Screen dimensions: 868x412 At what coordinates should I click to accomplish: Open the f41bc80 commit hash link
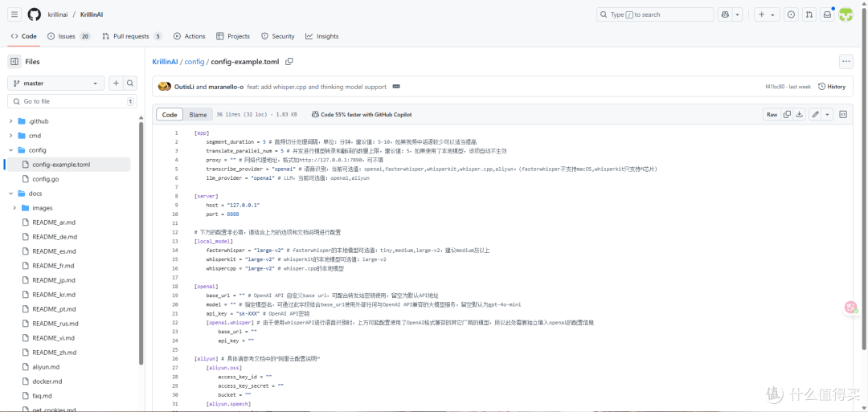click(x=776, y=87)
